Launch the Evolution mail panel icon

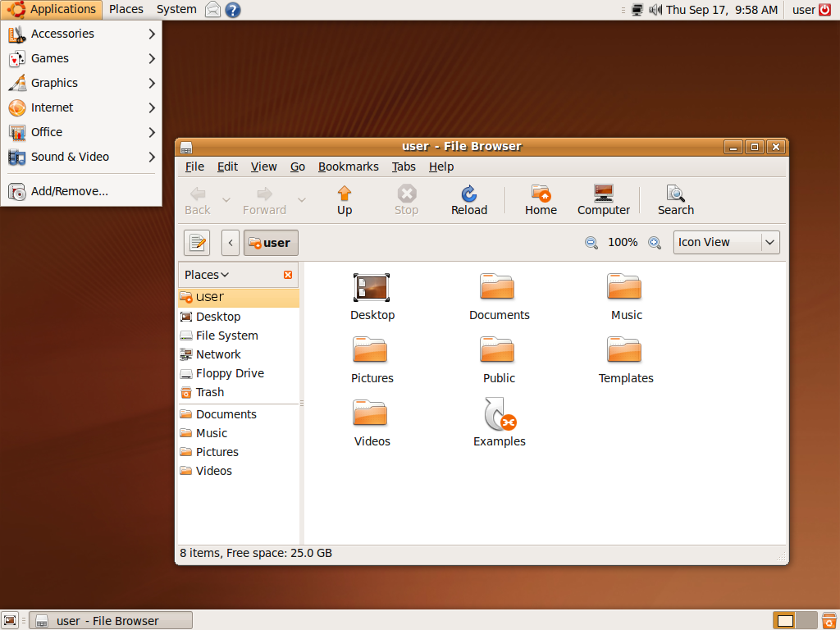pos(212,10)
